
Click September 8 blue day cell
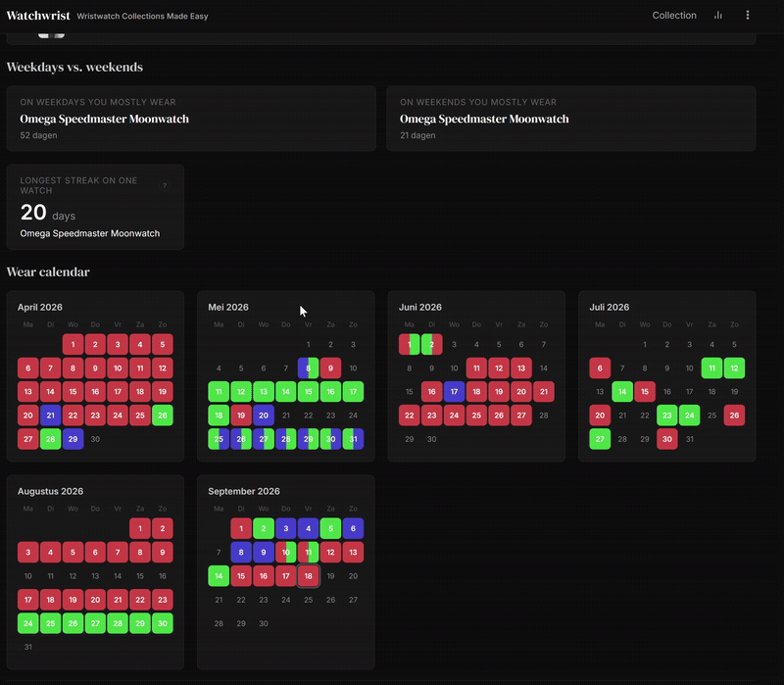pos(241,552)
